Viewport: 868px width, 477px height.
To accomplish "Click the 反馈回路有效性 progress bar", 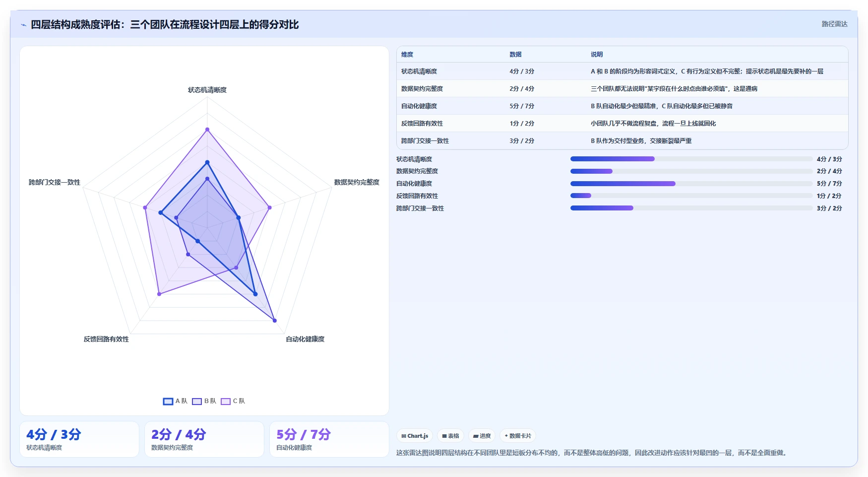I will click(691, 196).
